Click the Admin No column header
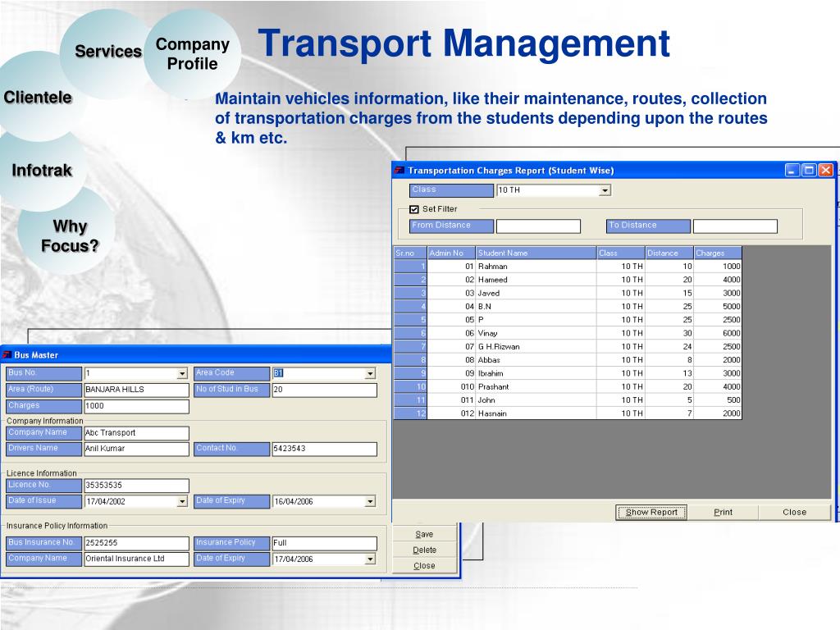Screen dimensions: 840x630 click(452, 253)
